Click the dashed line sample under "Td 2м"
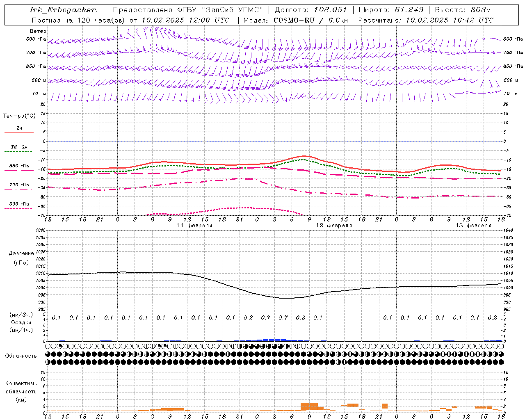Image resolution: width=525 pixels, height=420 pixels. point(19,152)
